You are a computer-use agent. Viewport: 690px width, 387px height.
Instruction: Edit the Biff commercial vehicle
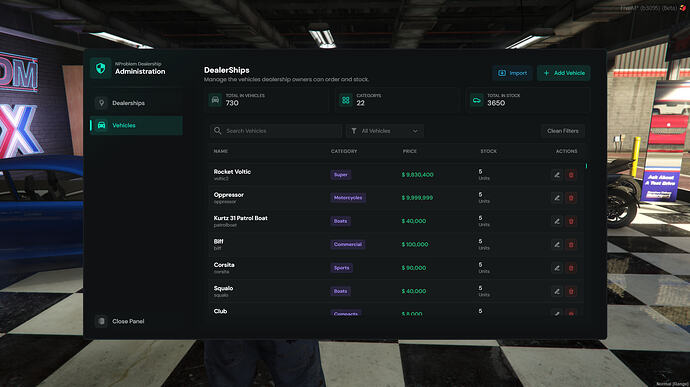pos(557,244)
